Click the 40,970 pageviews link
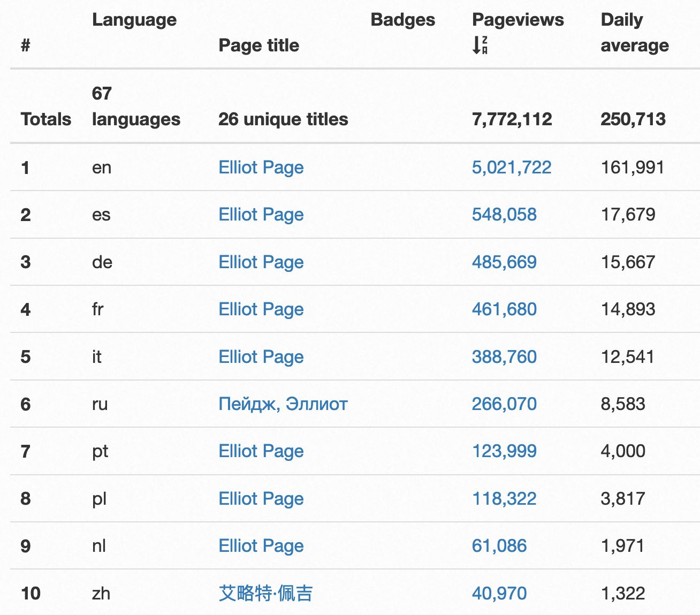The image size is (700, 615). 499,593
